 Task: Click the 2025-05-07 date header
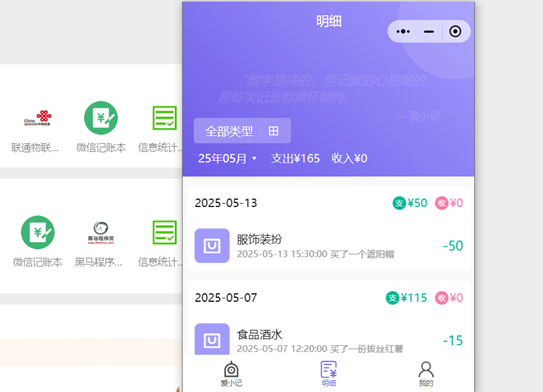tap(226, 298)
